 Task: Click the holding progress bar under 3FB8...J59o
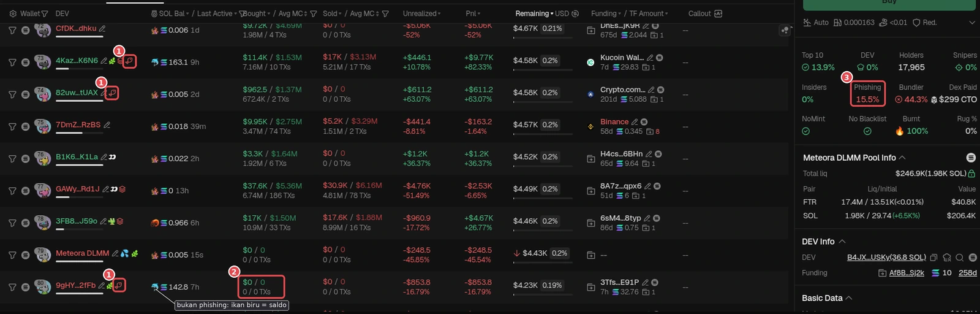point(80,230)
